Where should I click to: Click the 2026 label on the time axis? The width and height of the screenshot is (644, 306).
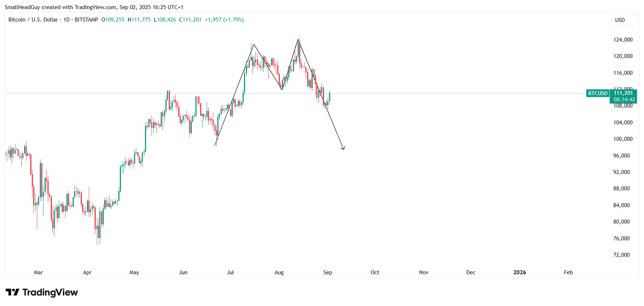coord(519,272)
